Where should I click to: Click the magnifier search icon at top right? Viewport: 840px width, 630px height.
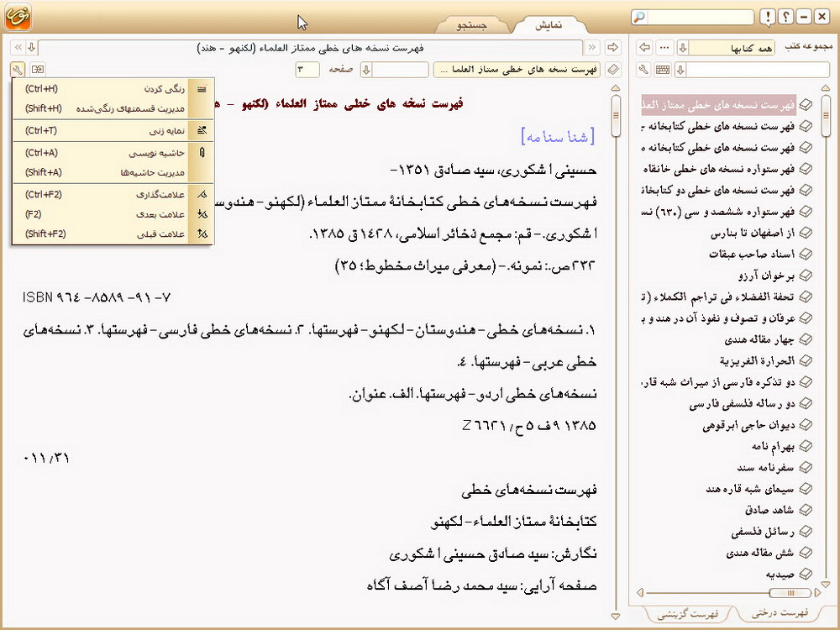pos(639,17)
